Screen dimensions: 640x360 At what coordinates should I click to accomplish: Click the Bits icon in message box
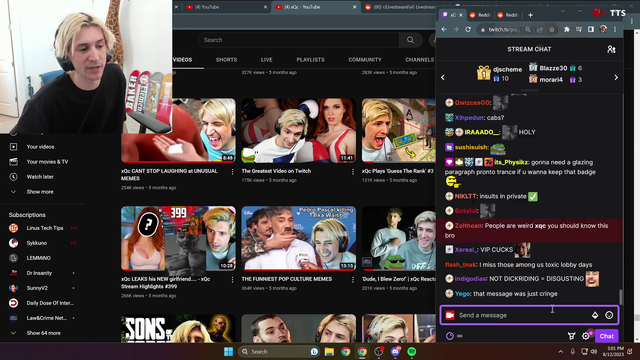pos(595,315)
